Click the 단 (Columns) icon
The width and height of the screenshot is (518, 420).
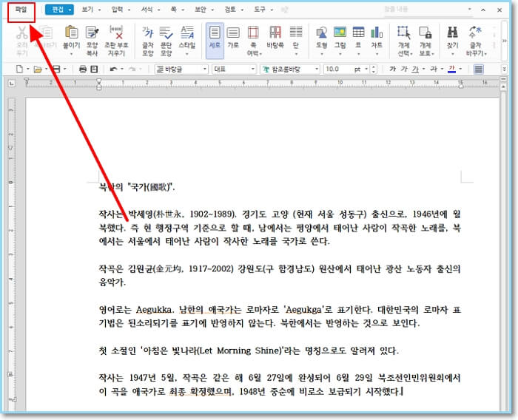[296, 32]
